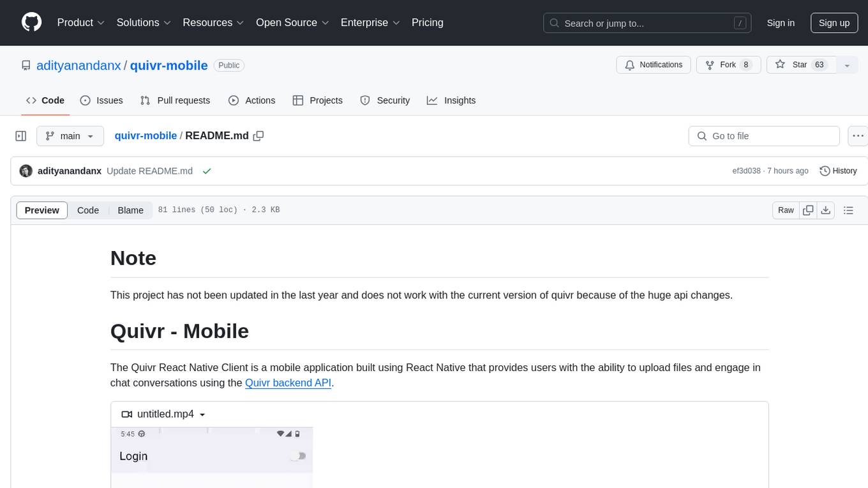Click the Sign in link
The width and height of the screenshot is (868, 488).
781,23
